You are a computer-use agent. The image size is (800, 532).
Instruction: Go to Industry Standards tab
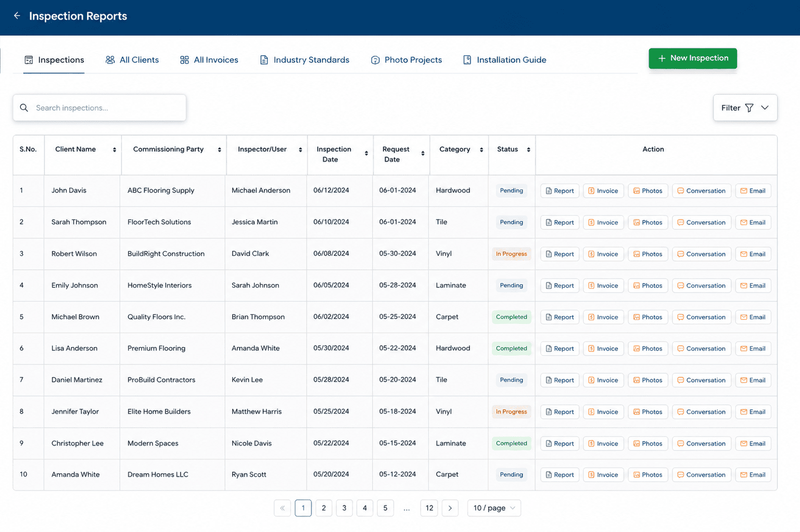pos(304,60)
